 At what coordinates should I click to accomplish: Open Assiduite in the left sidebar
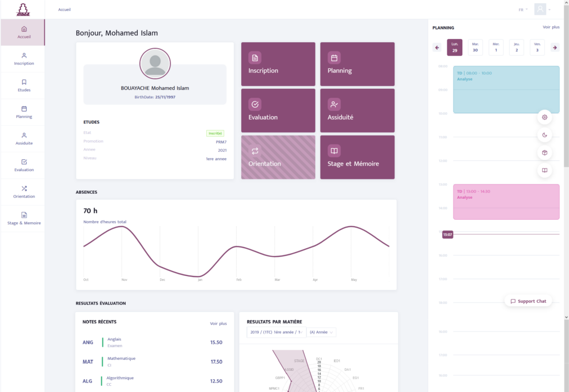(x=23, y=138)
